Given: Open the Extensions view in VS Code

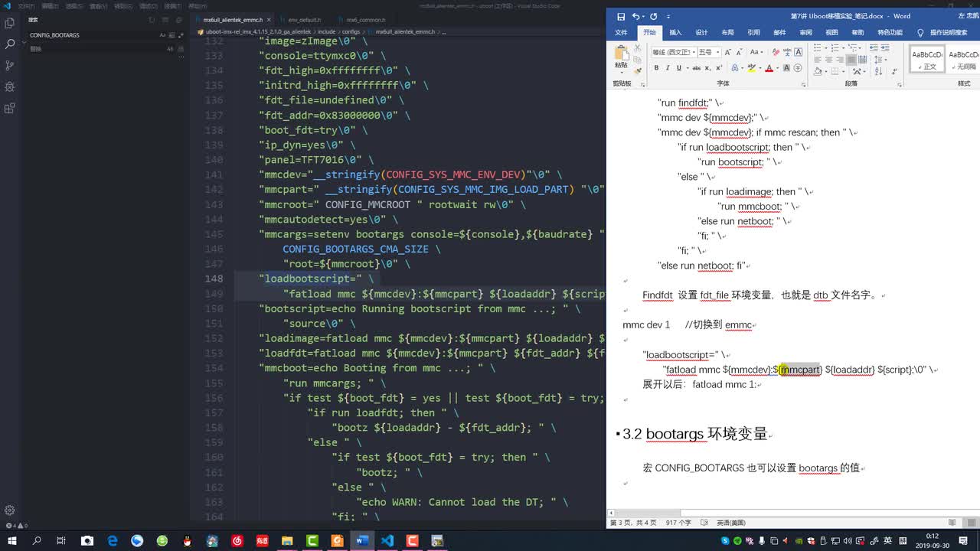Looking at the screenshot, I should (x=10, y=109).
